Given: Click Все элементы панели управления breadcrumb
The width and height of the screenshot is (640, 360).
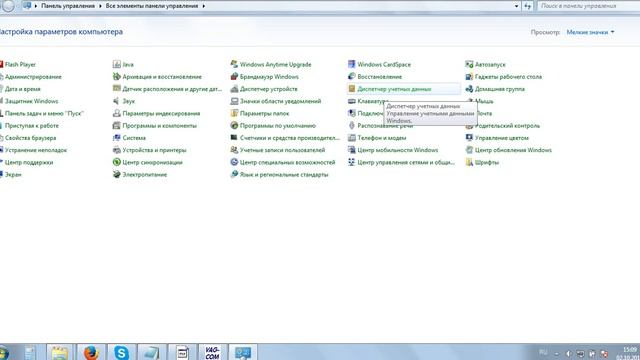Looking at the screenshot, I should [152, 6].
